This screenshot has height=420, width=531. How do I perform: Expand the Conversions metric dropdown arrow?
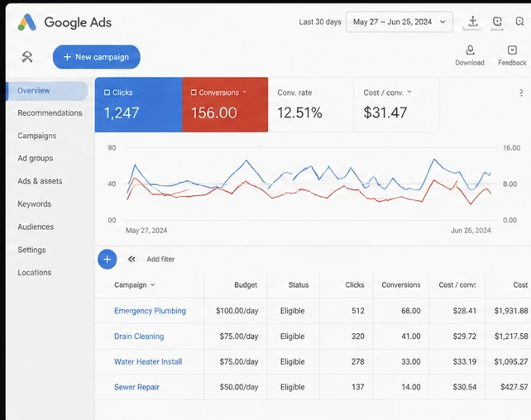coord(245,92)
